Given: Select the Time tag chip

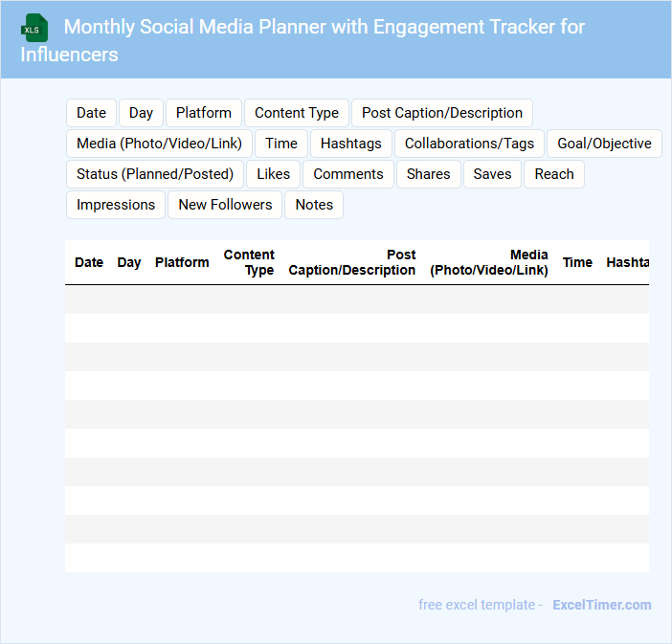Looking at the screenshot, I should pyautogui.click(x=281, y=144).
